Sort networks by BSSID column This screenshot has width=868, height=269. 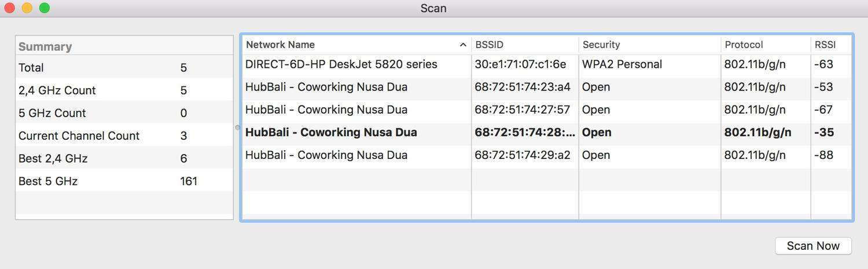525,45
